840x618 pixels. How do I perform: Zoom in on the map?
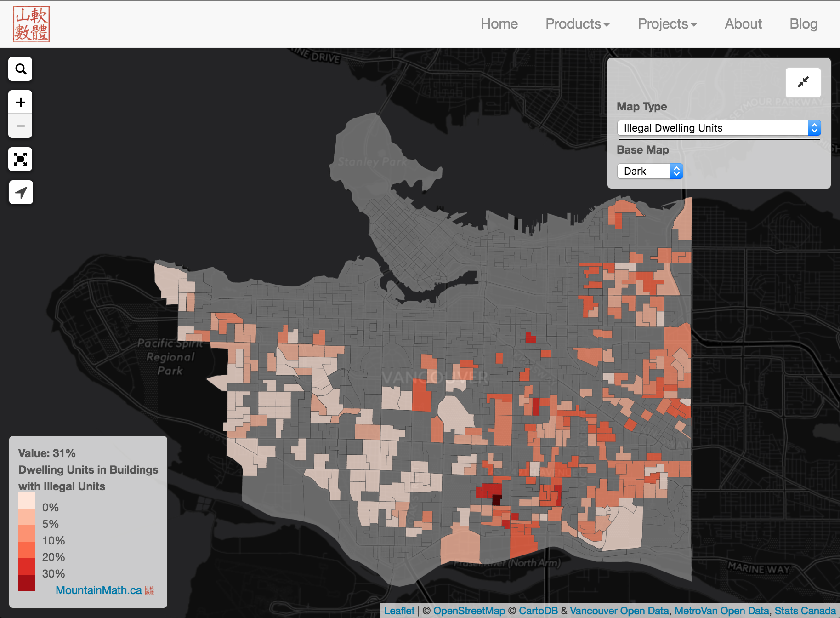[x=20, y=102]
